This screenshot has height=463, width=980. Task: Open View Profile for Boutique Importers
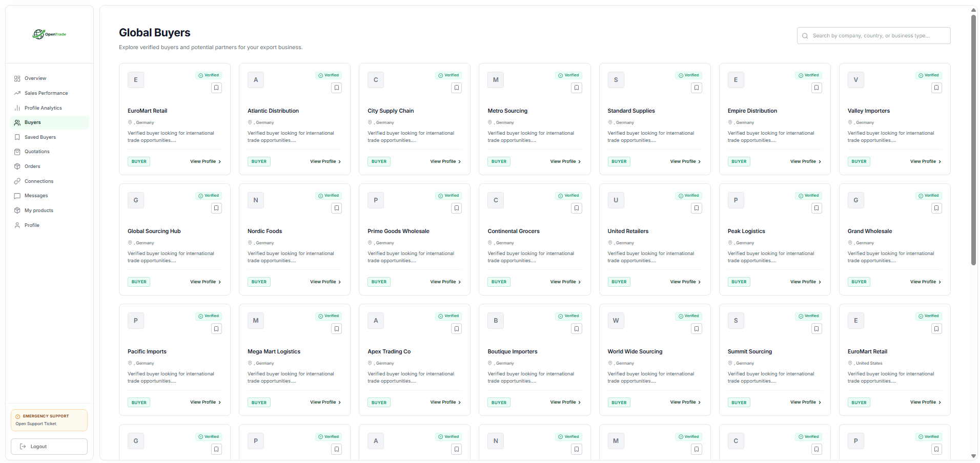[x=565, y=402]
